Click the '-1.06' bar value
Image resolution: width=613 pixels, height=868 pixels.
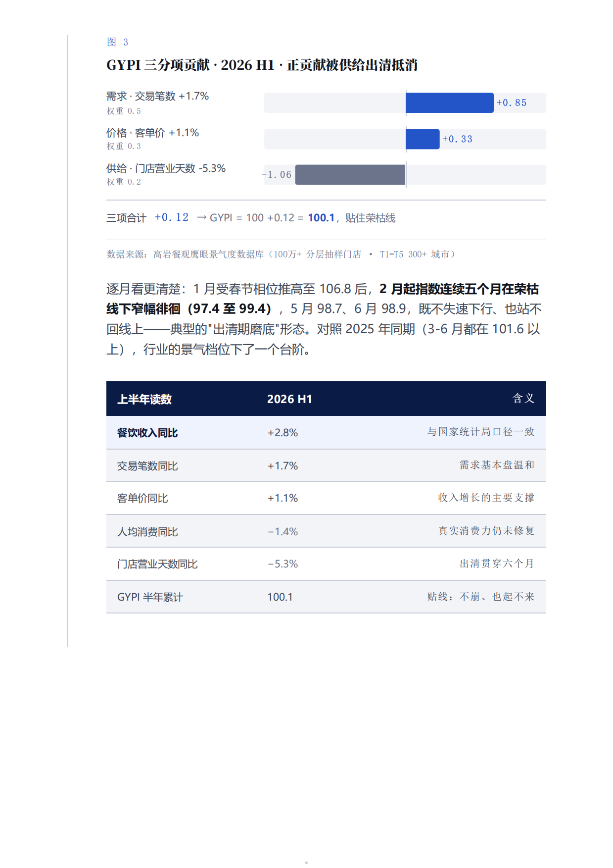coord(277,175)
